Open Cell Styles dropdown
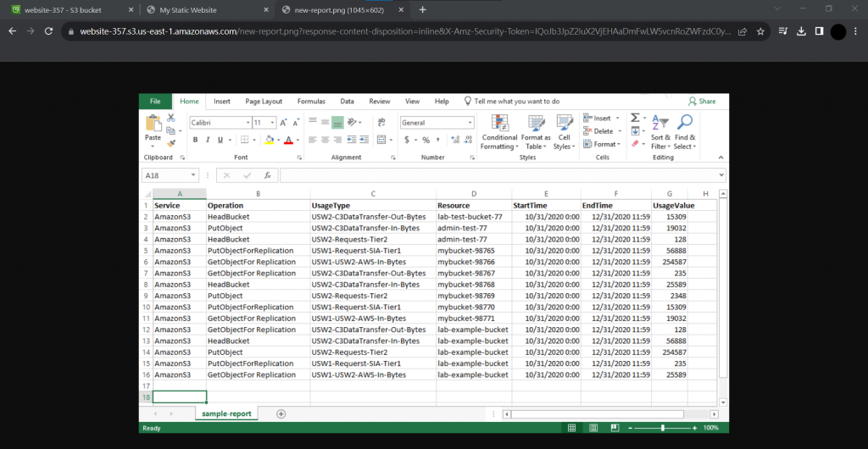868x449 pixels. [564, 133]
